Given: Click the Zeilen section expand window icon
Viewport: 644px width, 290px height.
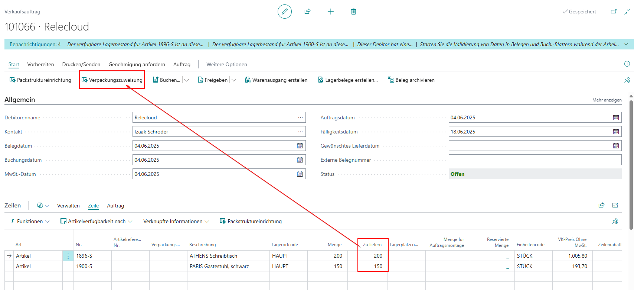Looking at the screenshot, I should click(x=615, y=205).
